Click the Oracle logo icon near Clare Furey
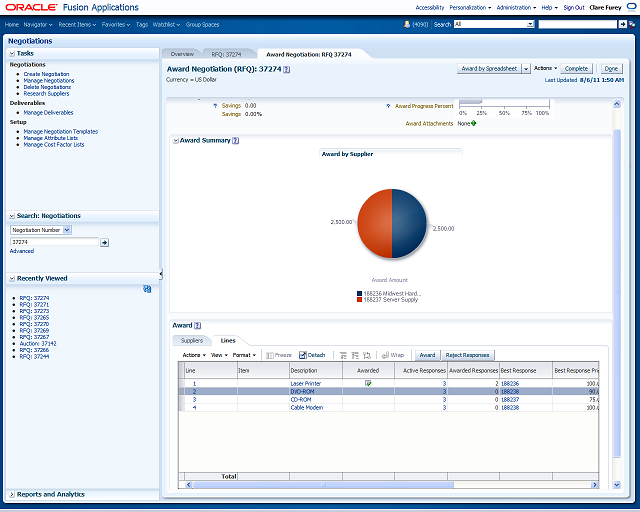 631,7
